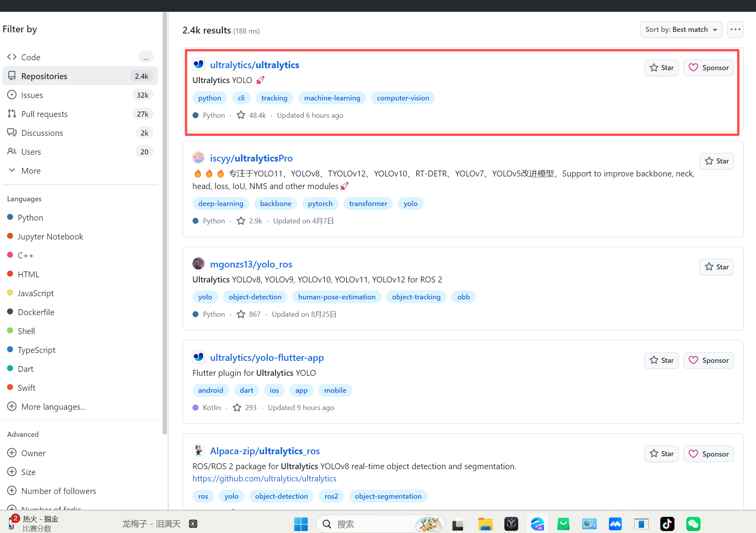Switch to the Issues search results

pyautogui.click(x=32, y=95)
